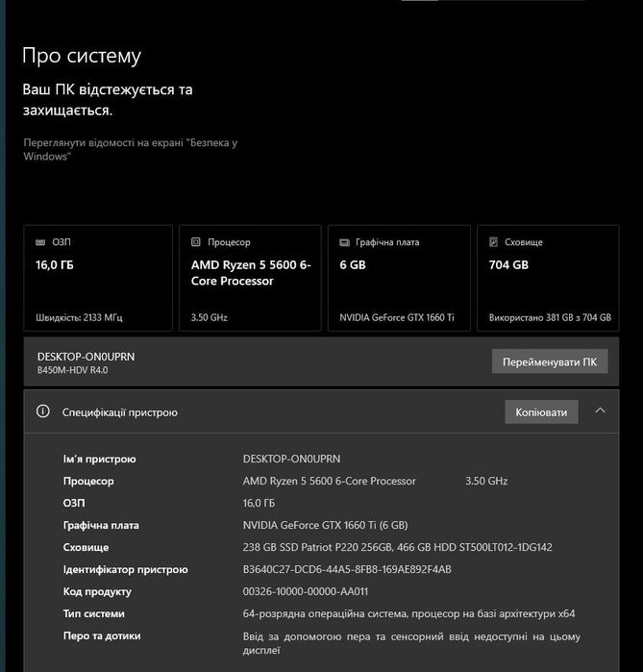The image size is (643, 672).
Task: Open the Безпека у Windows details link
Action: (130, 150)
